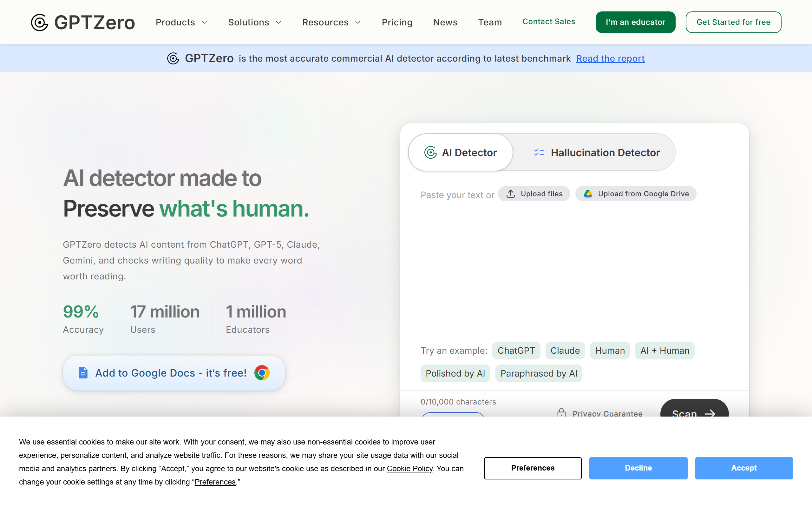
Task: Go to the Pricing page
Action: (397, 23)
